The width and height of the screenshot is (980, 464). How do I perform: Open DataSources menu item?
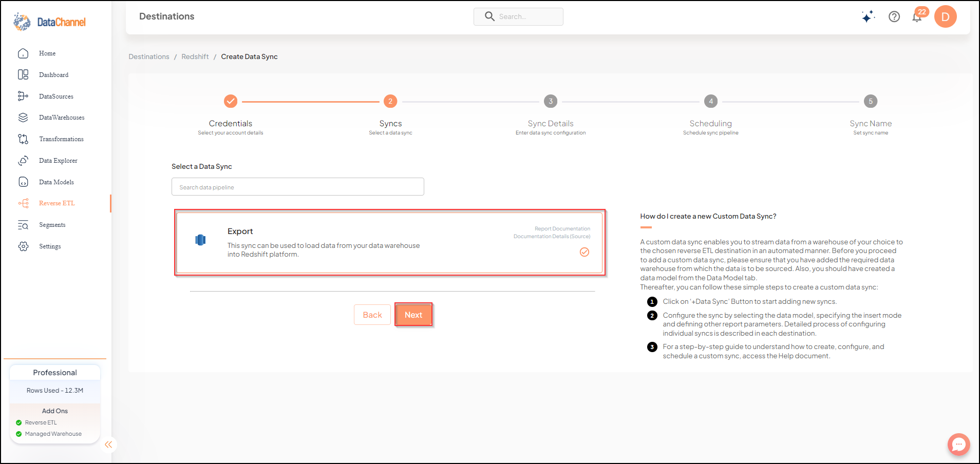56,96
